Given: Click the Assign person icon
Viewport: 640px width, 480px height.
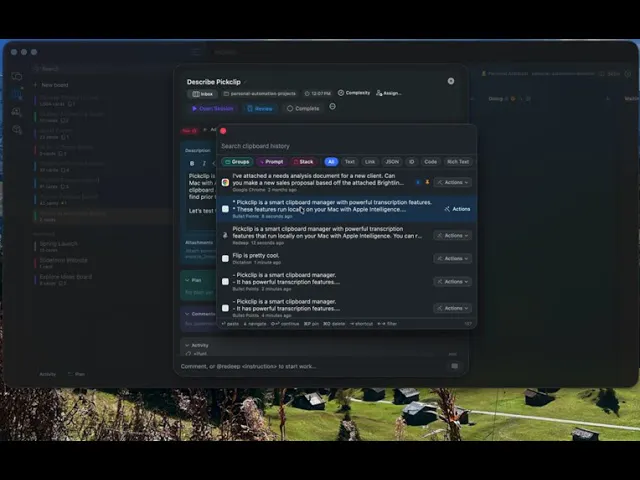Looking at the screenshot, I should pyautogui.click(x=379, y=93).
